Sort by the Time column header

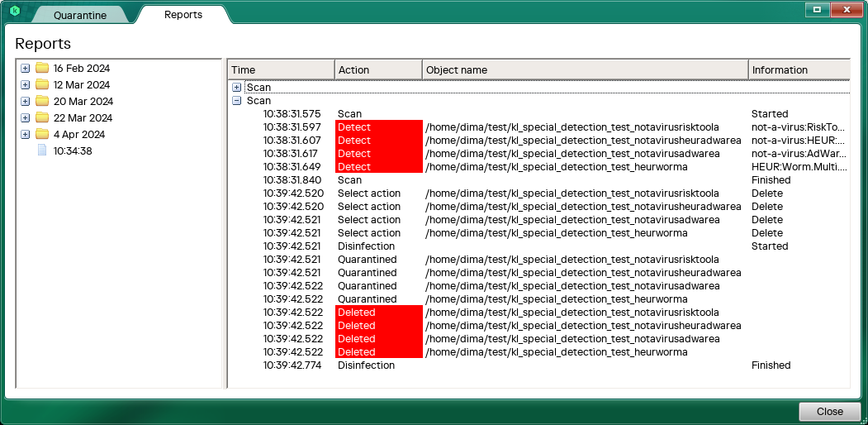click(x=281, y=70)
